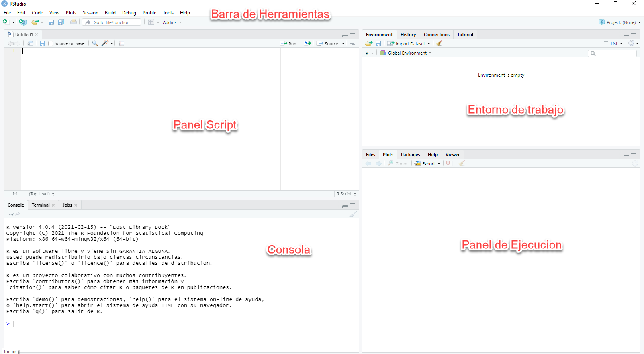Screen dimensions: 644x354
Task: Open the (Top Level) scope selector
Action: (x=42, y=194)
